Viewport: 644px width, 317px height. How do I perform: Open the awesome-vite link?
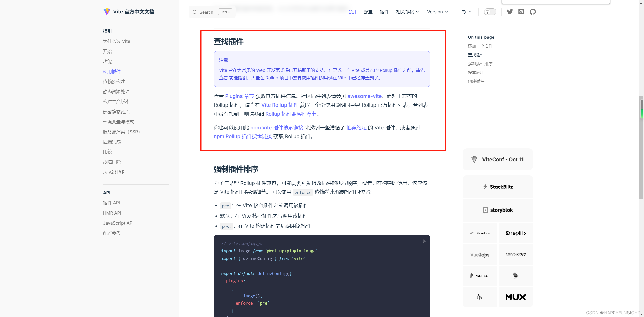(x=364, y=96)
